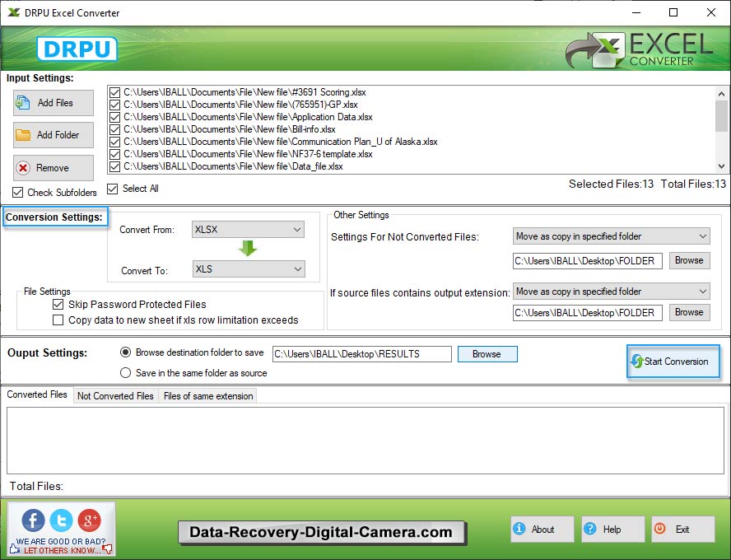Click the file list scrollbar thumb
Screen dimensions: 731x560
click(x=722, y=115)
